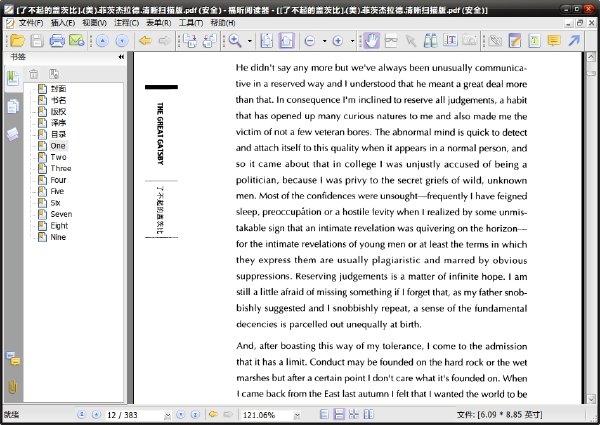Screen dimensions: 600x425
Task: Select the blue arrow drawing tool
Action: pos(574,40)
